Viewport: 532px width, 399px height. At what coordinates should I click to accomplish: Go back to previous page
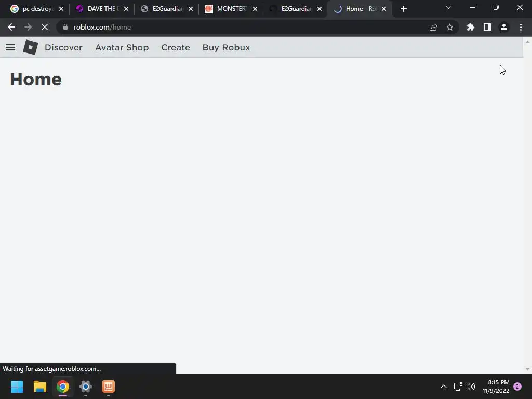[11, 27]
